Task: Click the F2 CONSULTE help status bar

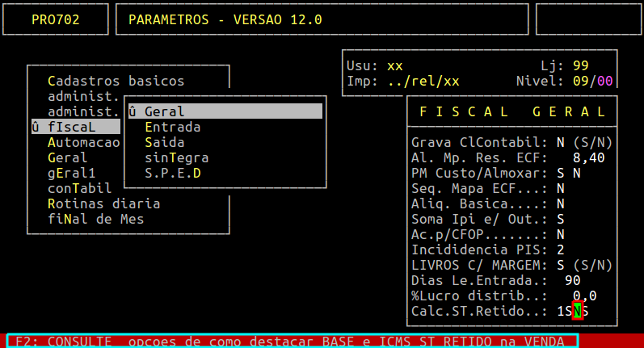Action: pyautogui.click(x=293, y=341)
